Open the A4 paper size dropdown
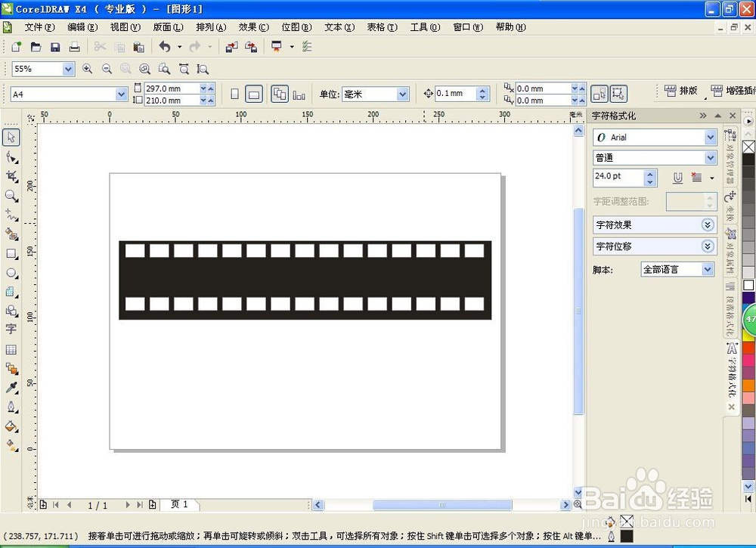This screenshot has height=548, width=756. (x=121, y=94)
